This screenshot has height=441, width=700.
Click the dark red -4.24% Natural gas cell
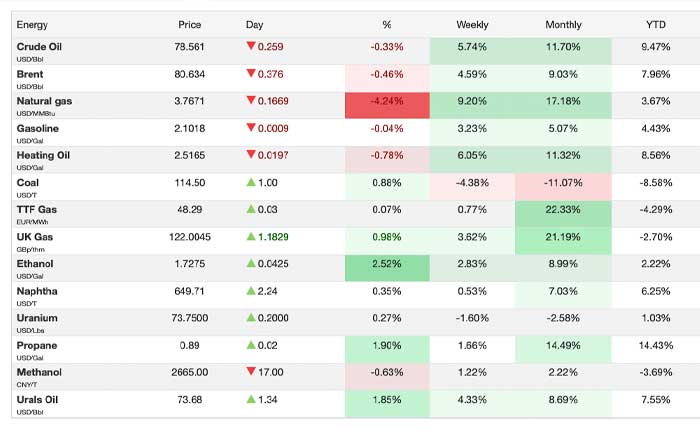[386, 101]
